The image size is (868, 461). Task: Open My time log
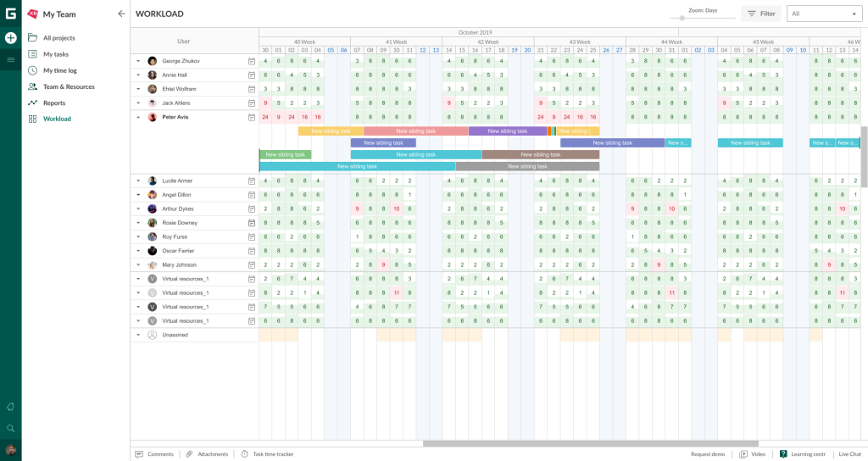point(60,70)
